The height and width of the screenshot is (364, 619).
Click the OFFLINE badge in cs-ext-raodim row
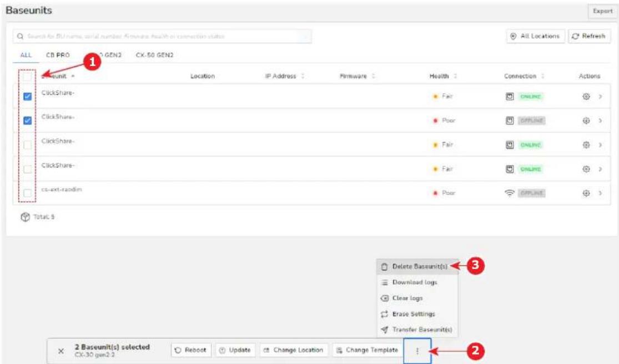pyautogui.click(x=531, y=193)
